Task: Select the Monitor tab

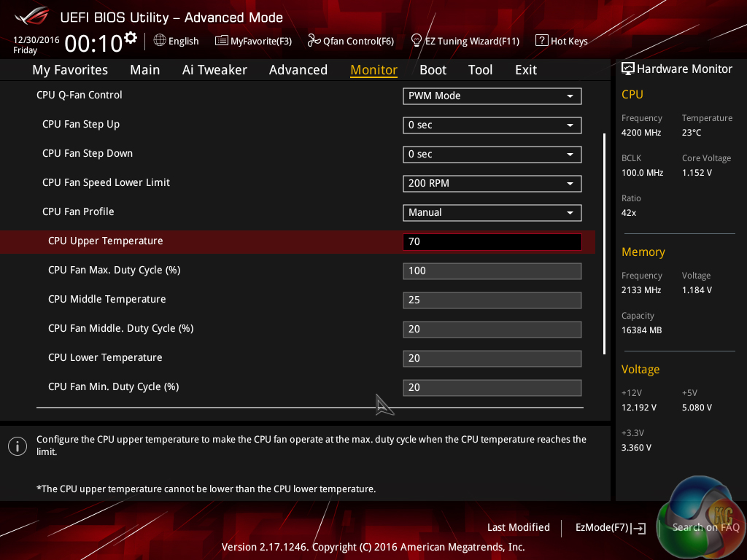Action: tap(373, 70)
